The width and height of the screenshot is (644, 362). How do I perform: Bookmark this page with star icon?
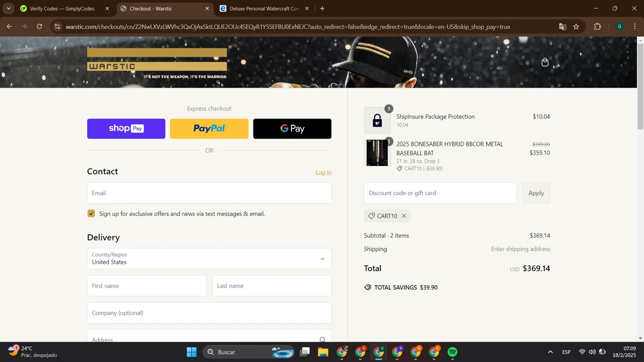click(x=576, y=27)
